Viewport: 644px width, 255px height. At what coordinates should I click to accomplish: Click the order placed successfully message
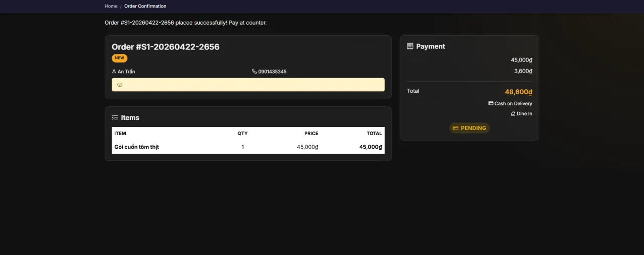186,23
